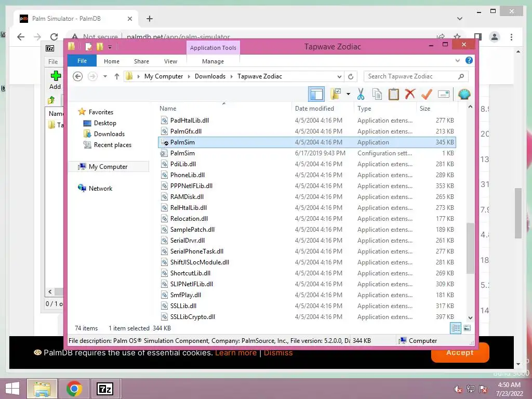Image resolution: width=532 pixels, height=399 pixels.
Task: Click file list scroll up arrow
Action: (x=470, y=107)
